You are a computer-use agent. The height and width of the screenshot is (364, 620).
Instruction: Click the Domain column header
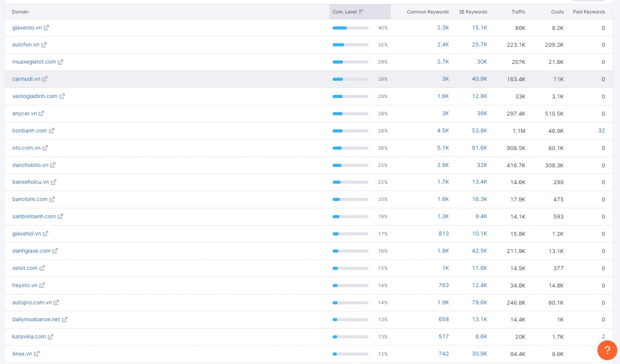[20, 12]
